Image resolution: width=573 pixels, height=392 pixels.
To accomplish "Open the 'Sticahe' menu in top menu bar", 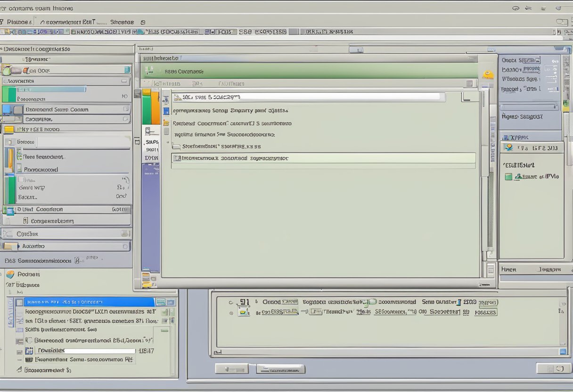I will point(122,22).
